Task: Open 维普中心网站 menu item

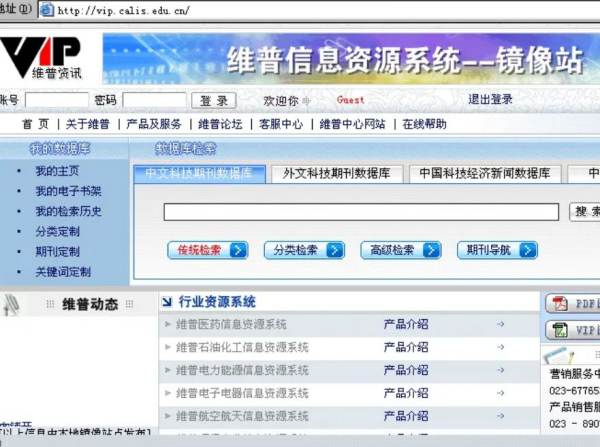Action: click(352, 124)
